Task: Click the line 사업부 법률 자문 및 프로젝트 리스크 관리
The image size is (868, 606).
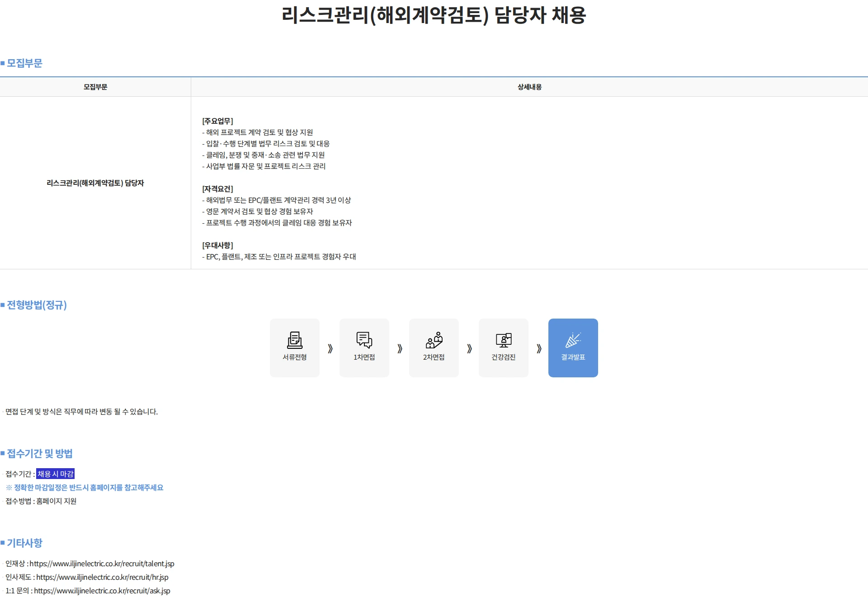Action: pos(264,166)
